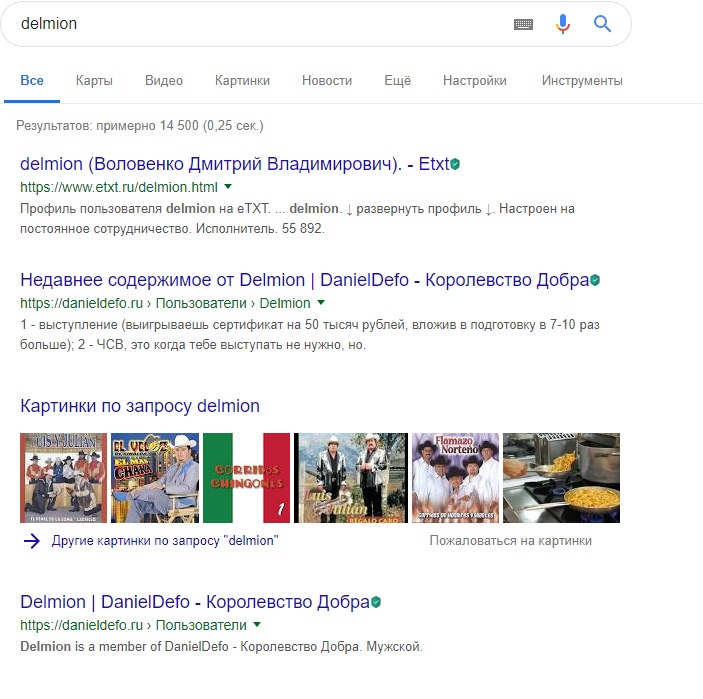
Task: Open the 'Ещё' menu
Action: tap(397, 81)
